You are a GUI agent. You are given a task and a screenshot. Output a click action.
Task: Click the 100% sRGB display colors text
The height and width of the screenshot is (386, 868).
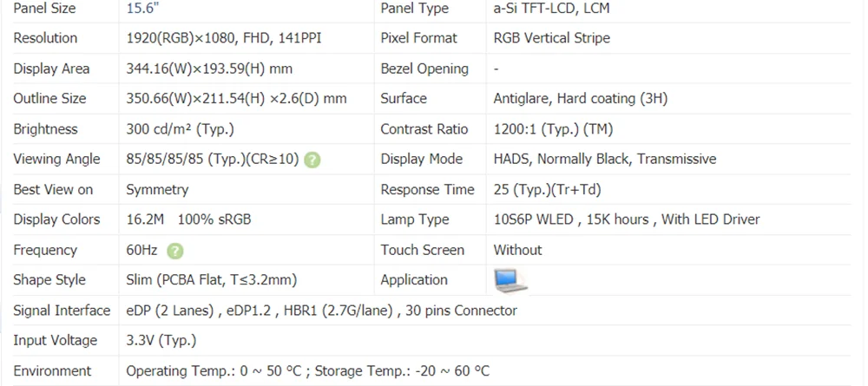214,219
